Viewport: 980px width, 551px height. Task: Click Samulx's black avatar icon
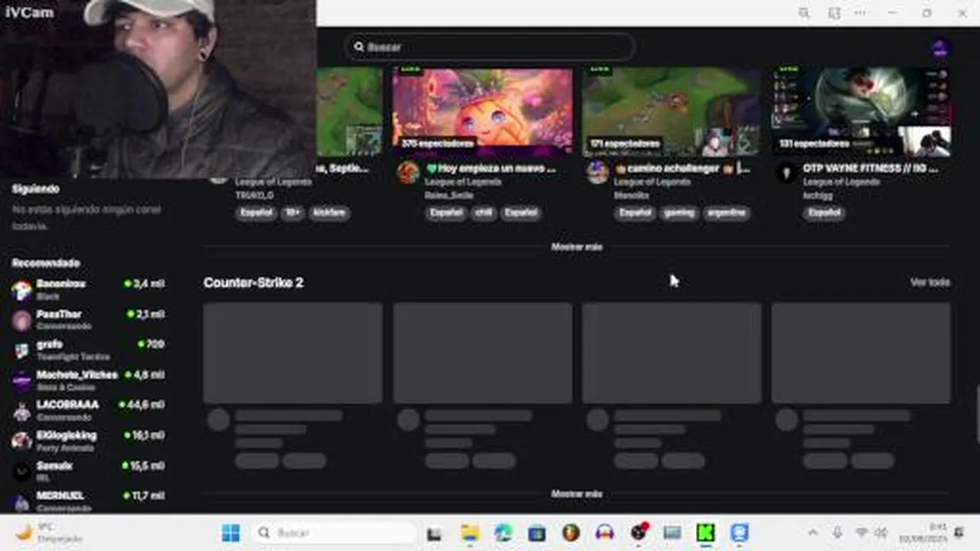pos(21,471)
